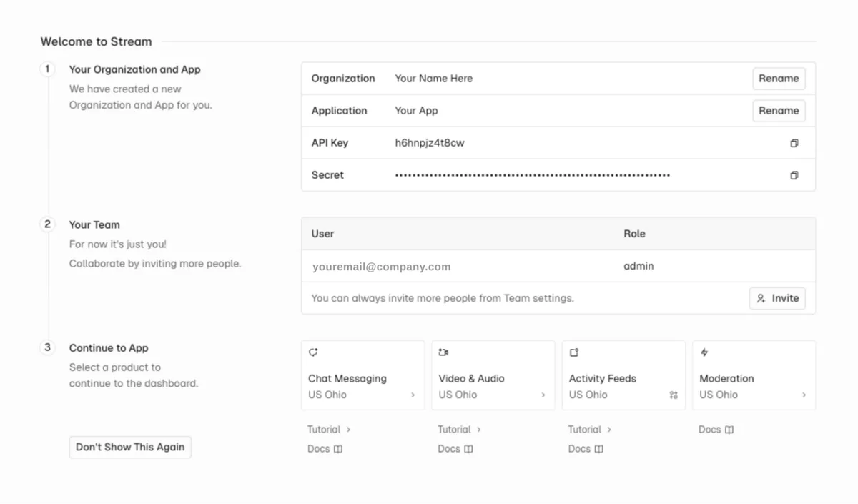858x504 pixels.
Task: Click the API key text h6hnpjz4t8cw
Action: 429,143
